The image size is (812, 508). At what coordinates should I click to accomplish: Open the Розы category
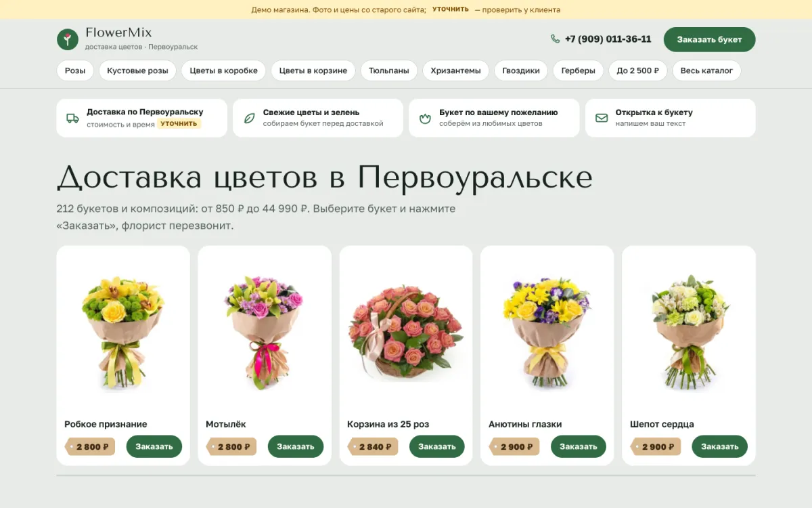pos(75,70)
